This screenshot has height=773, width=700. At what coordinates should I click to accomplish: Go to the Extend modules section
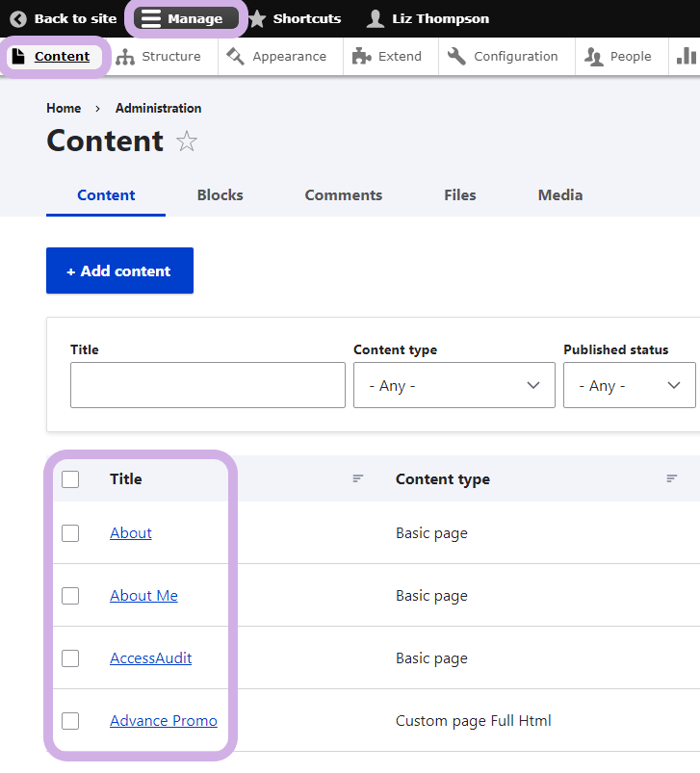(387, 56)
